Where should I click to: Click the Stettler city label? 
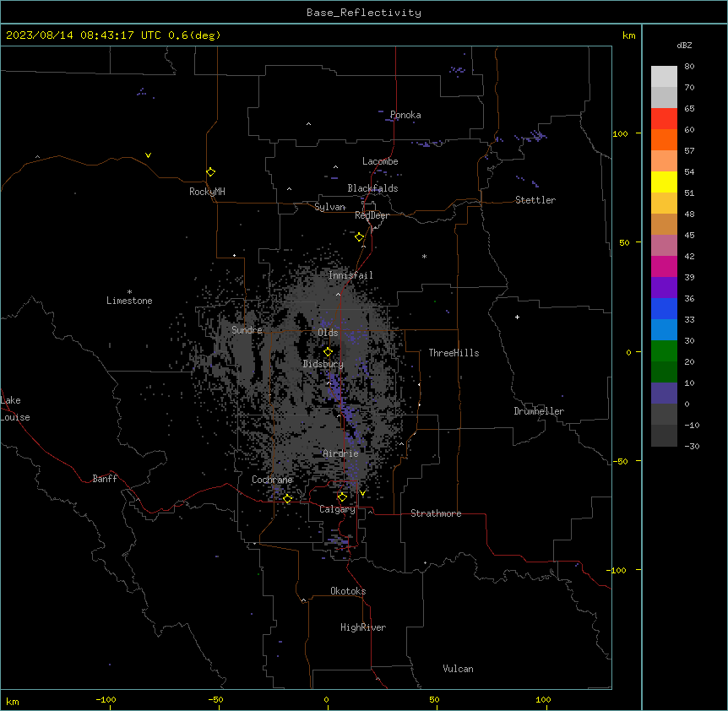pos(535,200)
